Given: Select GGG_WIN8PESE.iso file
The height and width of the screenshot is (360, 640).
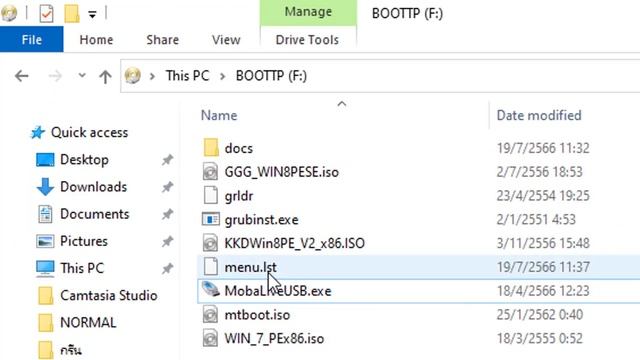Looking at the screenshot, I should [282, 172].
